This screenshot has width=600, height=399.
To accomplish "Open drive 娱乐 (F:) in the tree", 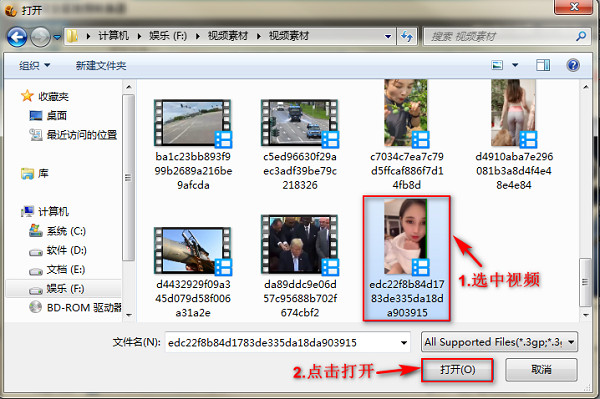I will point(65,288).
